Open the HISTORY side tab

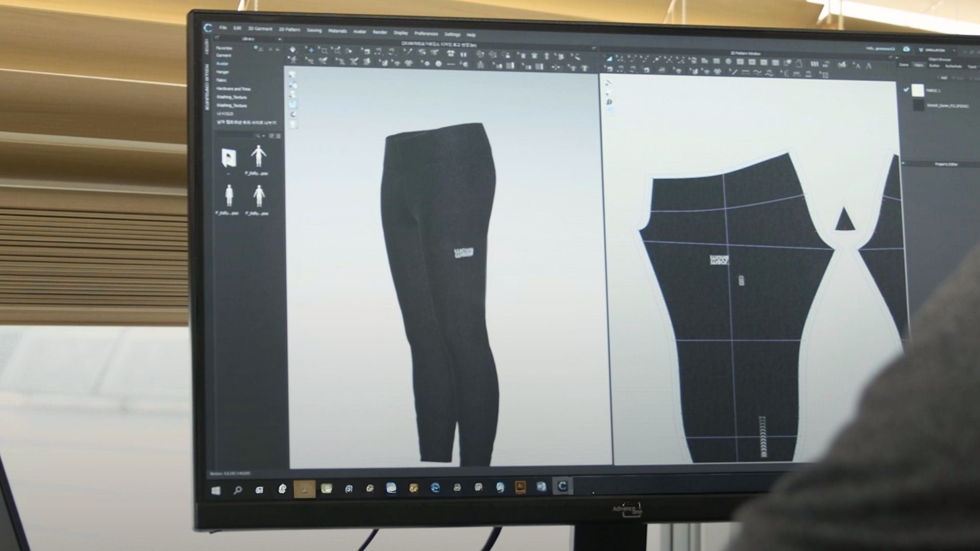click(207, 47)
